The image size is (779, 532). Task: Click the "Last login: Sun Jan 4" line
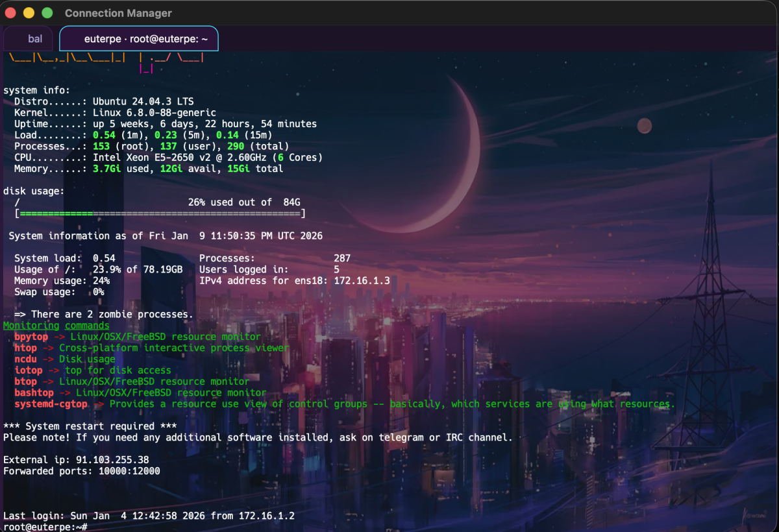pos(149,516)
